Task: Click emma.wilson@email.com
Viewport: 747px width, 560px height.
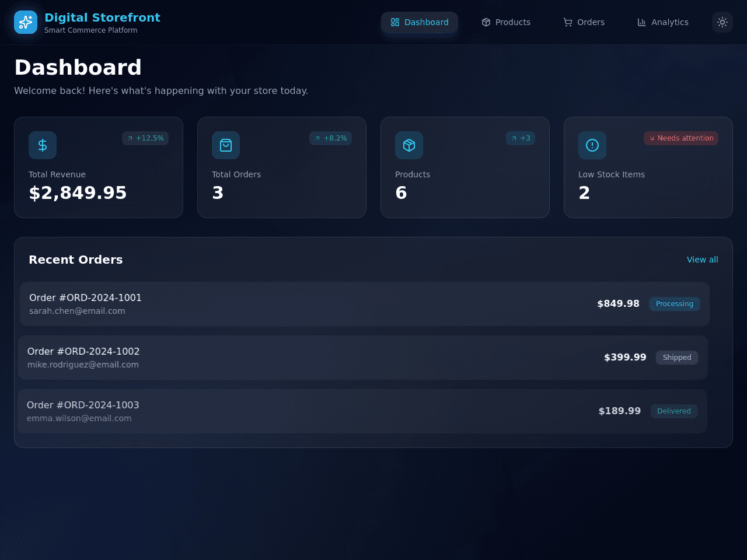Action: 79,418
